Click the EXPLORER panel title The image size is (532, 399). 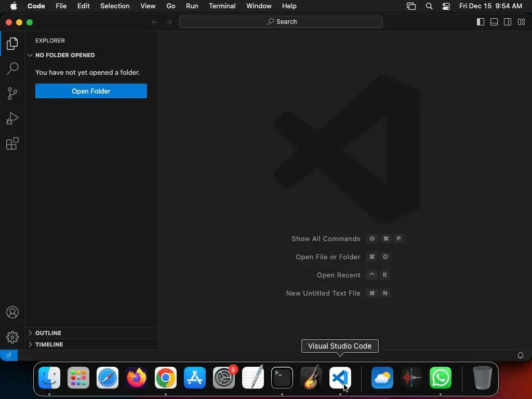(50, 41)
